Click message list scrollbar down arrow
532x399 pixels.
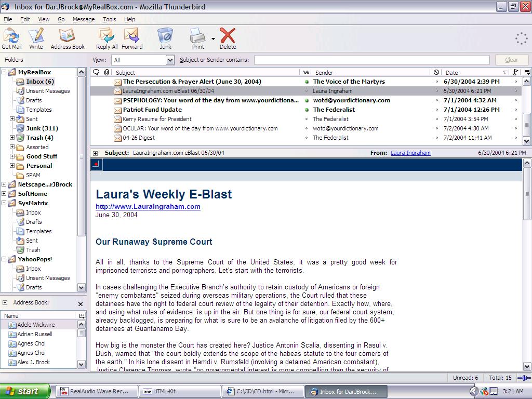click(527, 140)
